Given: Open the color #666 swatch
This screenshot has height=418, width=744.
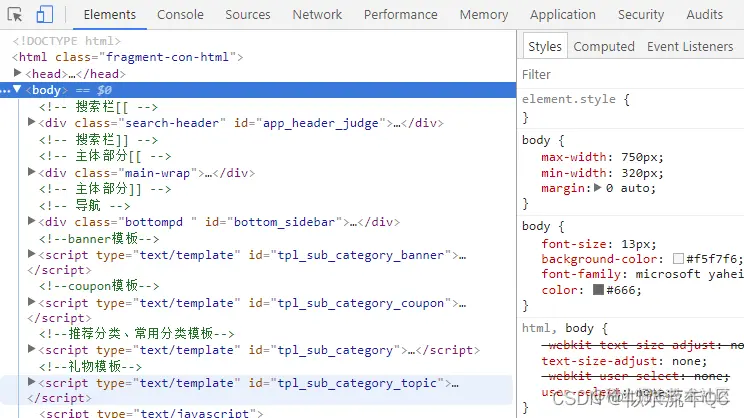Looking at the screenshot, I should tap(598, 289).
